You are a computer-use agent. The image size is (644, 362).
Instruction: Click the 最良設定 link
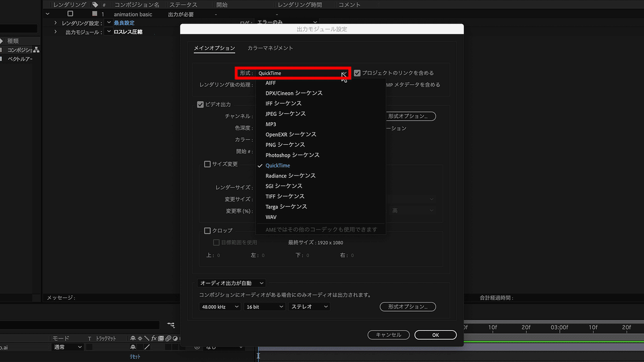point(124,23)
